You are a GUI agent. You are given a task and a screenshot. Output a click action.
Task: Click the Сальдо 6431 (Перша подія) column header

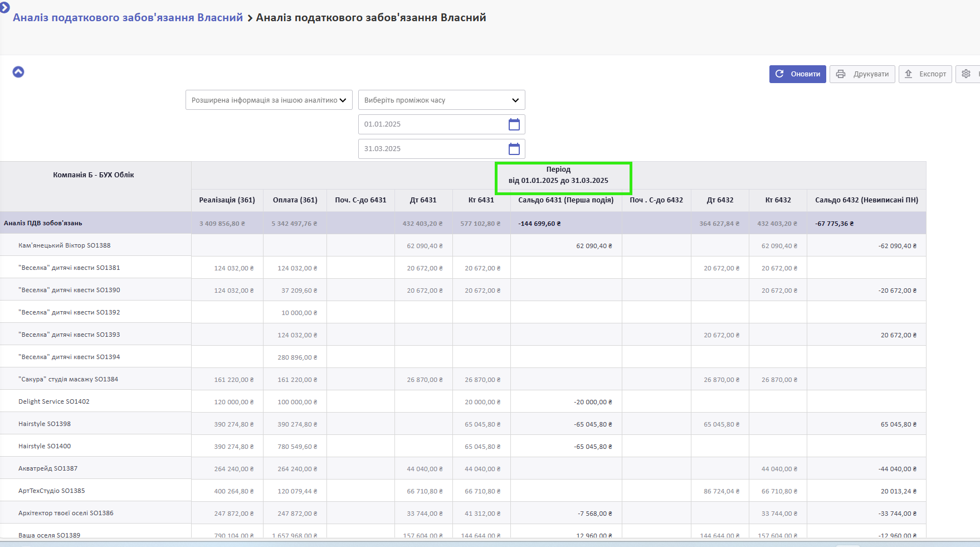pos(566,200)
